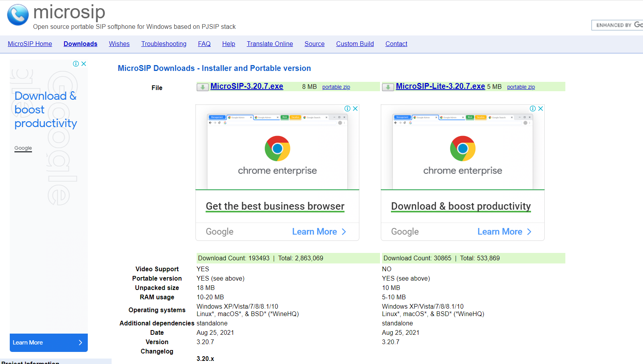
Task: Open the Contact page
Action: (x=396, y=44)
